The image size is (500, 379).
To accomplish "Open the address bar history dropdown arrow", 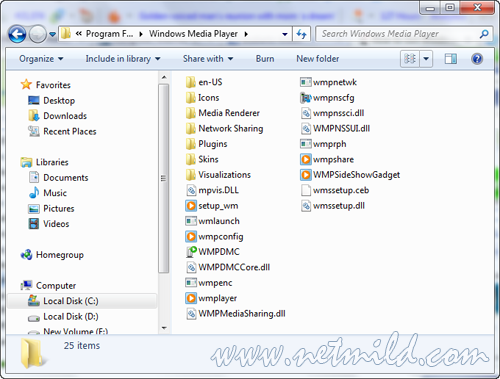I will pyautogui.click(x=285, y=34).
